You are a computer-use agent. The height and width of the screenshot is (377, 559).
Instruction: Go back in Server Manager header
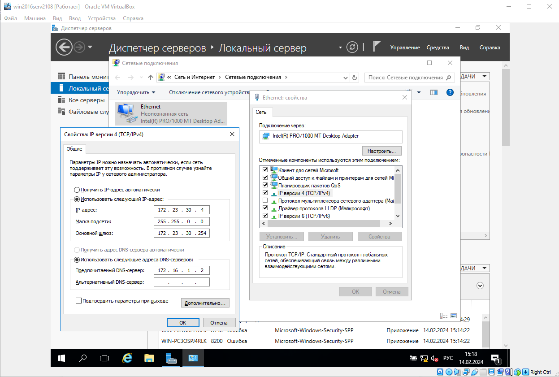(x=64, y=47)
